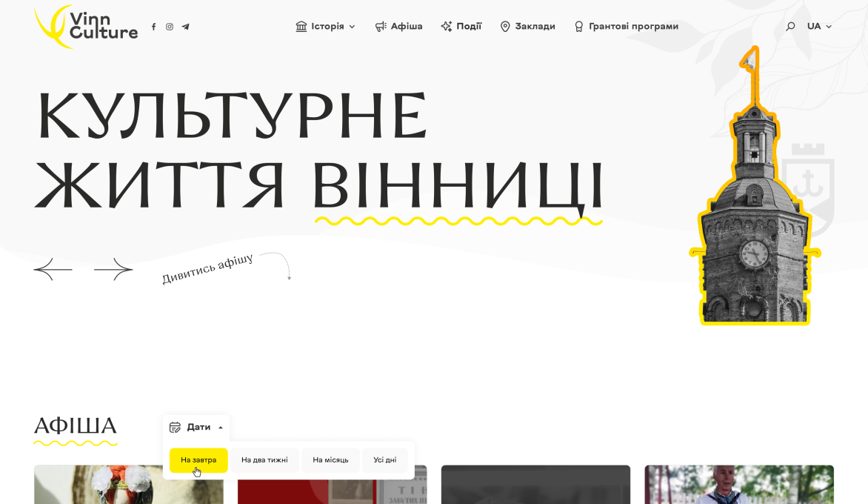Select the На завтра date filter
Viewport: 868px width, 504px height.
[198, 460]
